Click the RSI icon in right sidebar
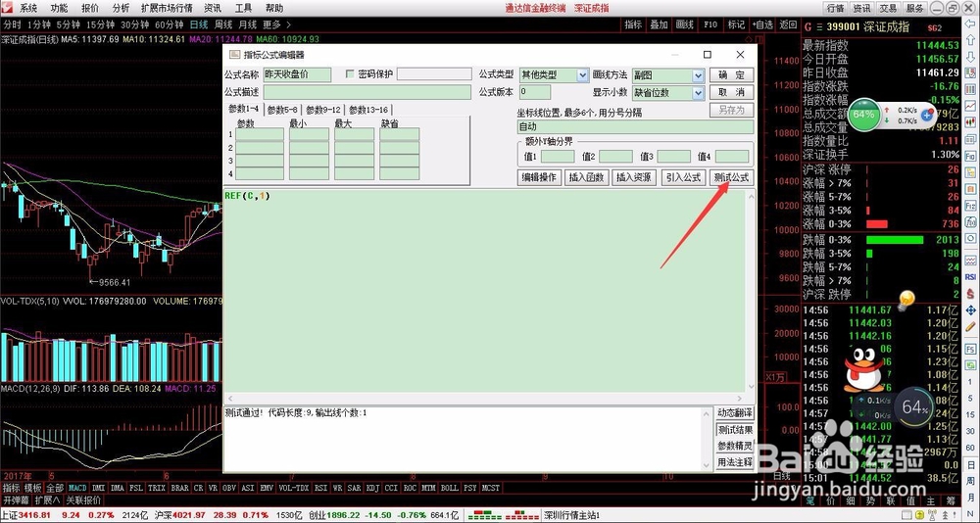 tap(970, 277)
